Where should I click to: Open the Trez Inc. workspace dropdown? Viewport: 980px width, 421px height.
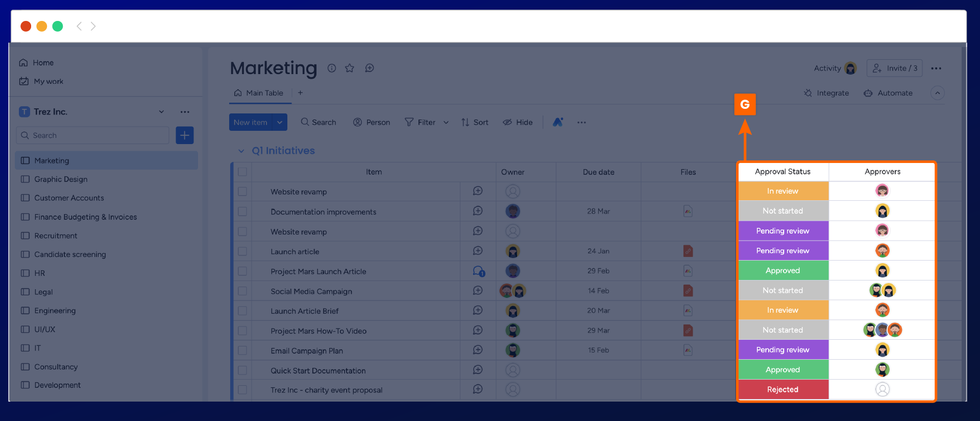tap(161, 112)
